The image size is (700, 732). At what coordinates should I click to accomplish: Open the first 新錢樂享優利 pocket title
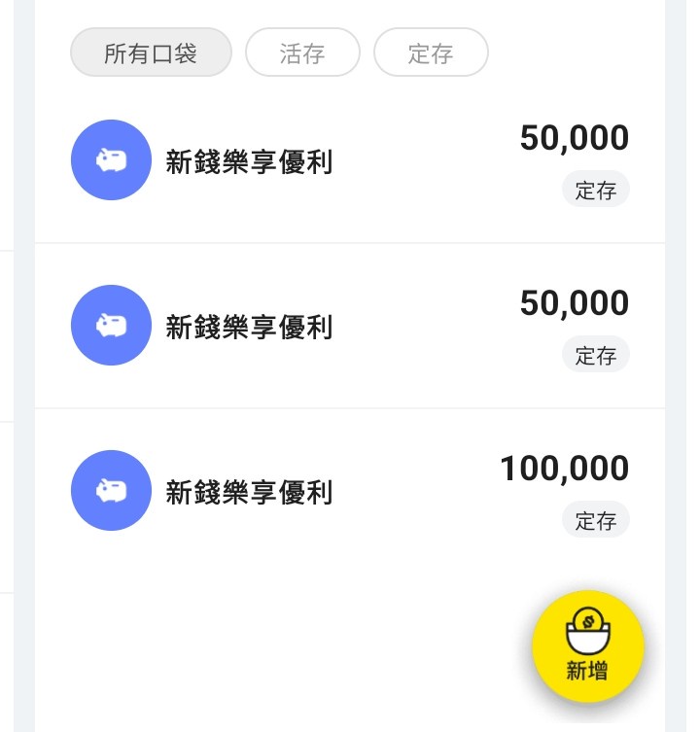click(249, 161)
